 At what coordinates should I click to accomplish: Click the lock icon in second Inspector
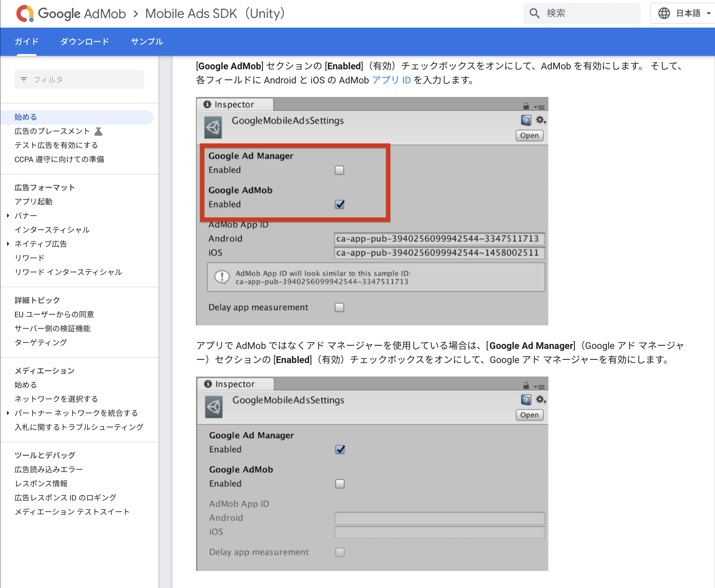(x=526, y=385)
